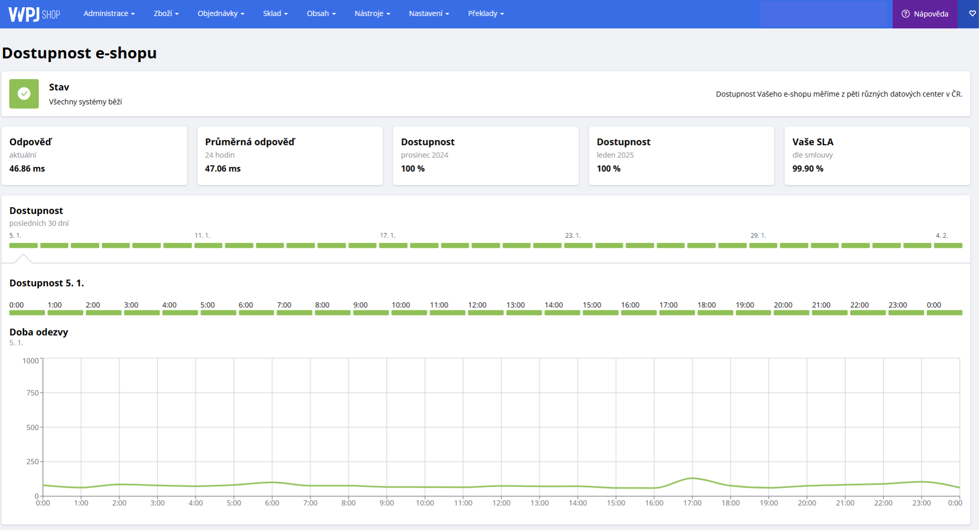This screenshot has height=530, width=980.
Task: Click the Vaše SLA card
Action: coord(877,155)
